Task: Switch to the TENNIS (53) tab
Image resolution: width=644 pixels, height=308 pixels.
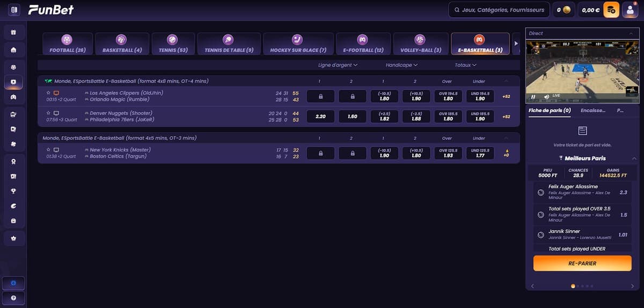Action: click(x=172, y=44)
